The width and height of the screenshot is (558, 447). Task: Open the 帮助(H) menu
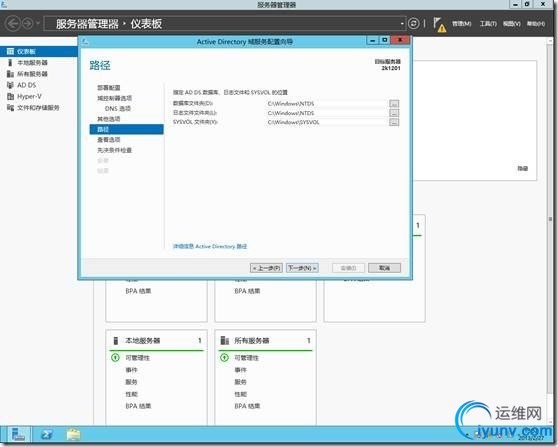536,24
